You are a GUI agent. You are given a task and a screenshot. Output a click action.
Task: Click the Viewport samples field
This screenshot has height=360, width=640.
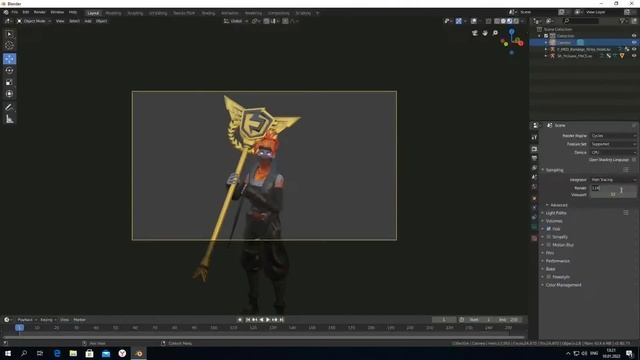(613, 195)
